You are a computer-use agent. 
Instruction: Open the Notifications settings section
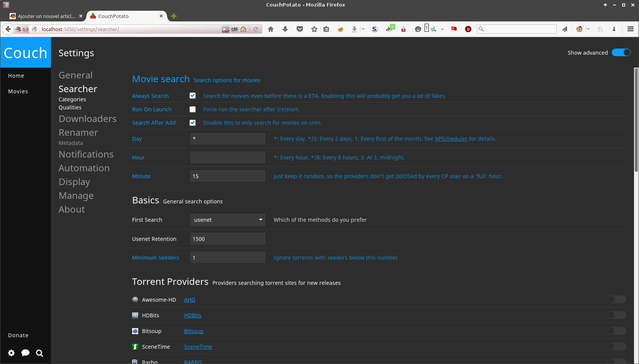click(x=86, y=154)
